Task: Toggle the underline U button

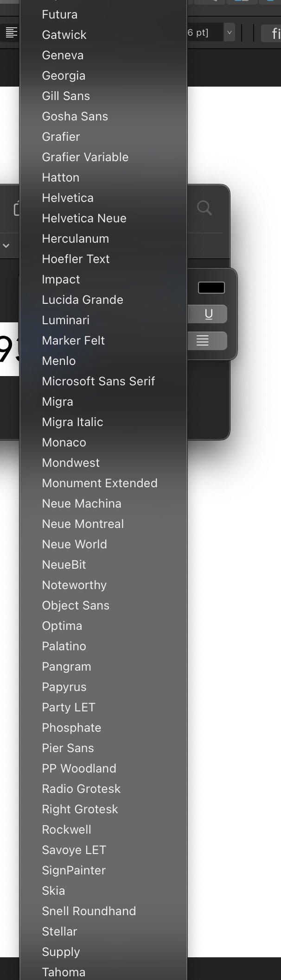Action: tap(209, 314)
